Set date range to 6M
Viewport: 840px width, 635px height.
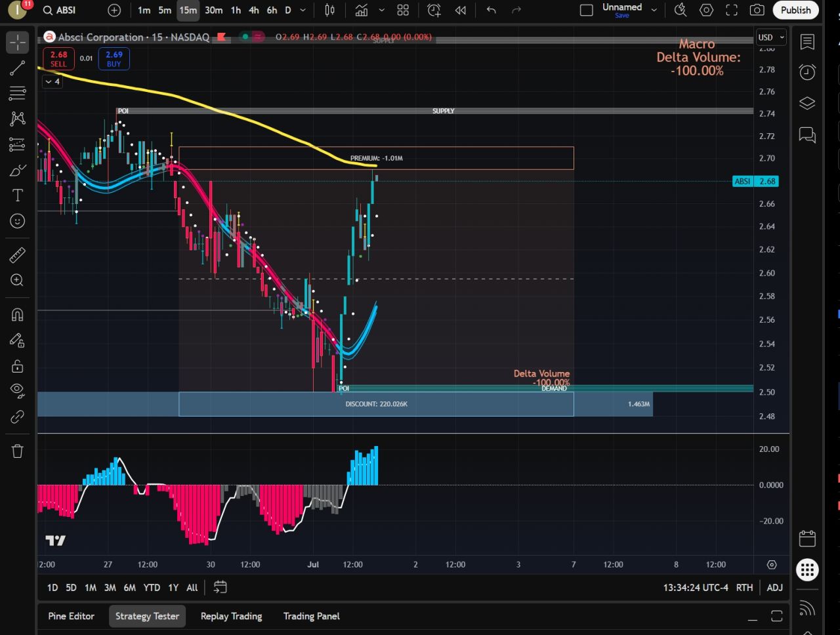coord(130,588)
